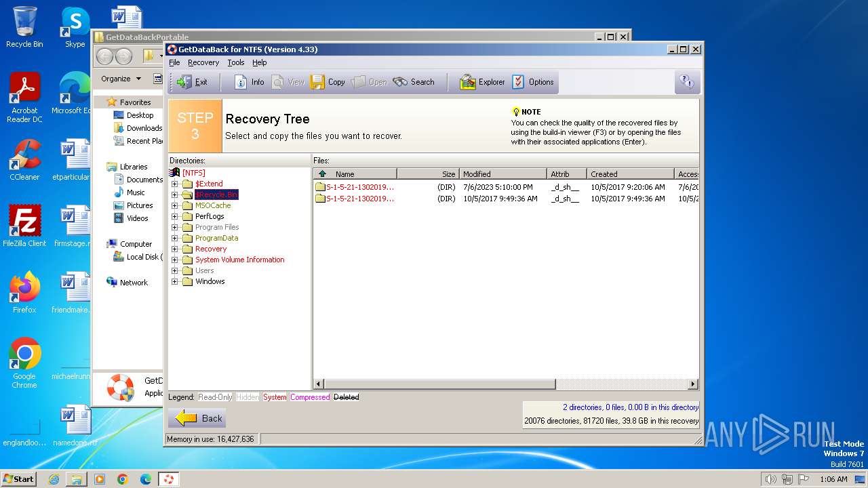Image resolution: width=868 pixels, height=488 pixels.
Task: Open the Recovery menu
Action: click(203, 62)
